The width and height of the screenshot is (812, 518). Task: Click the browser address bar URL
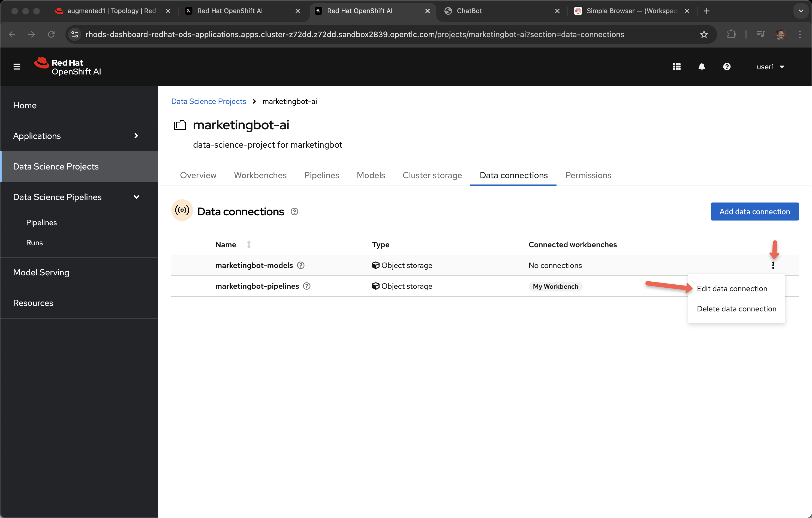(355, 34)
